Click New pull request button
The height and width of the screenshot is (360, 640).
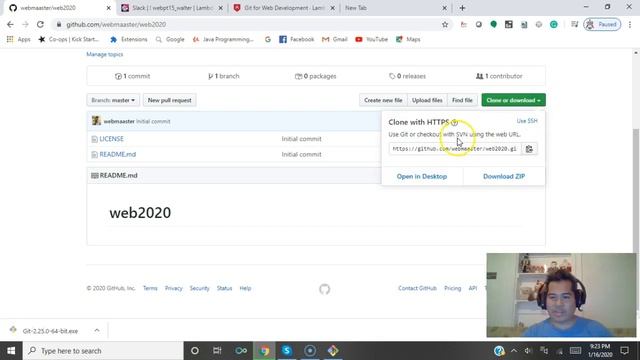(x=169, y=100)
